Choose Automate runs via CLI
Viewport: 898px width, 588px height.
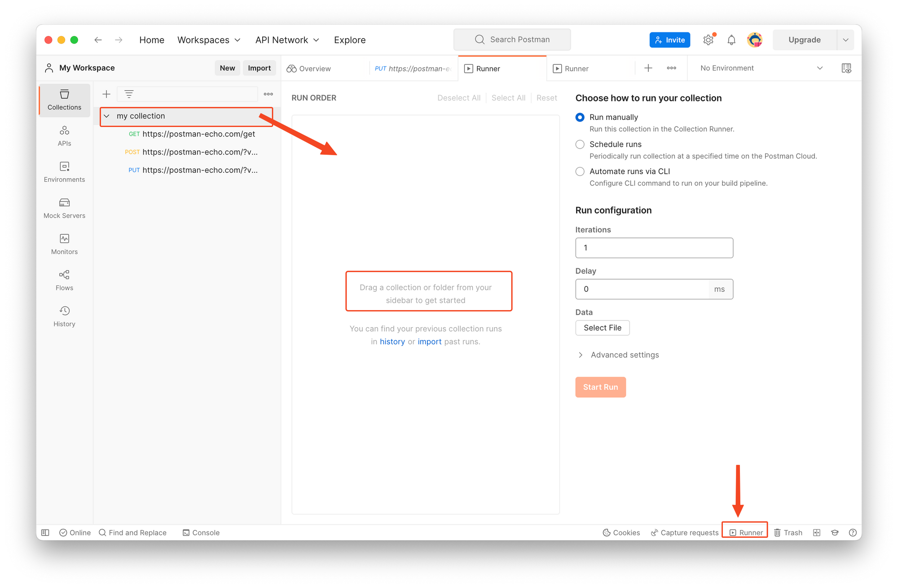[x=580, y=171]
